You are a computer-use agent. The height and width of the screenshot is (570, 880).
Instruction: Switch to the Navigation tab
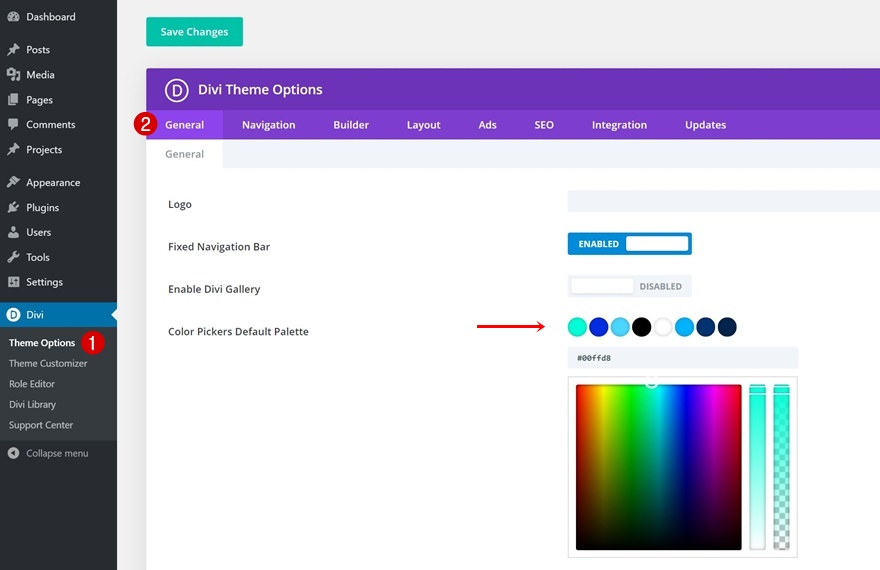coord(268,125)
